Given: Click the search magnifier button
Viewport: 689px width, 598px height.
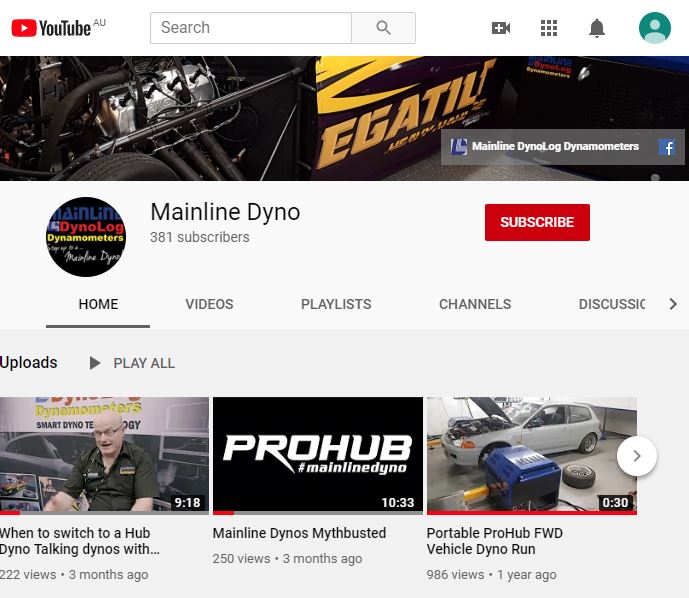Looking at the screenshot, I should click(x=383, y=28).
